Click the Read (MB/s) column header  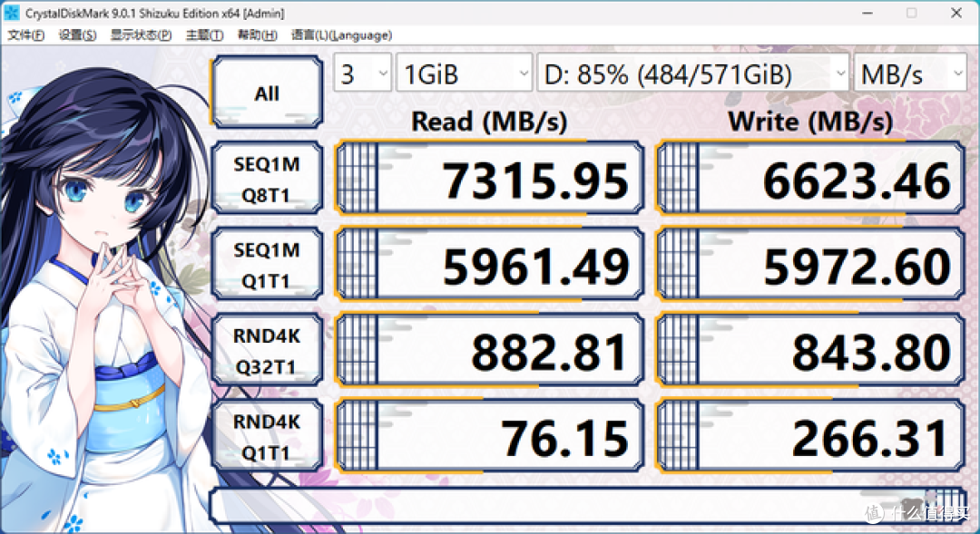click(x=489, y=121)
